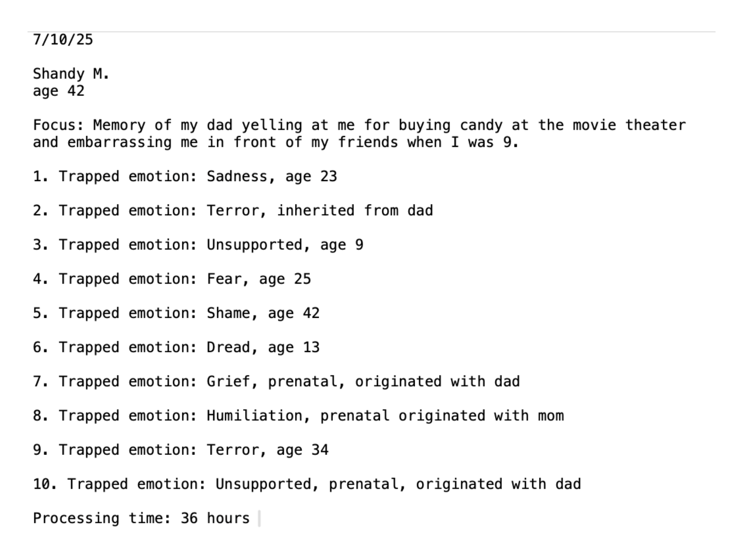Screen dimensions: 753x560
Task: Click the word embarrassing in second Focus line
Action: point(119,142)
